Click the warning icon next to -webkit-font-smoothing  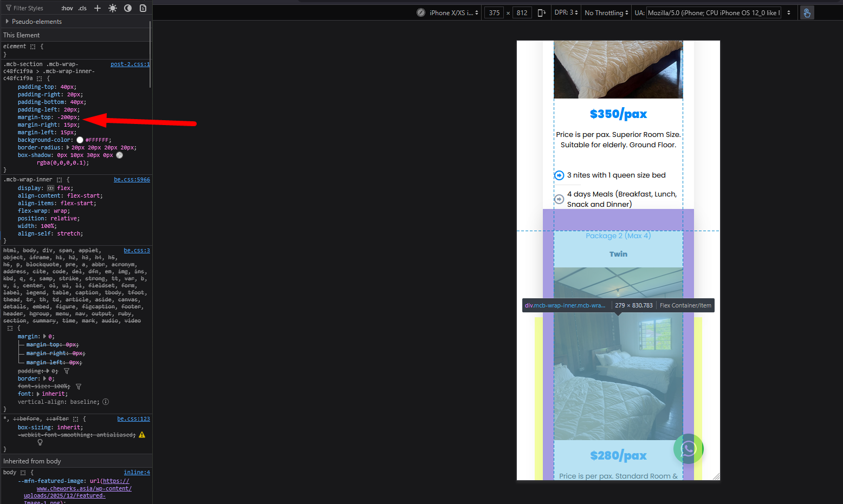tap(142, 435)
